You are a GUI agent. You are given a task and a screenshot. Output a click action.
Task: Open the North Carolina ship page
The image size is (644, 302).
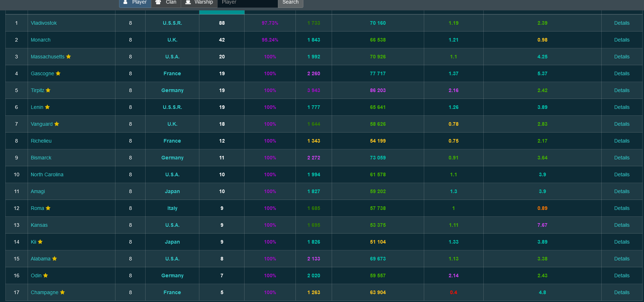coord(47,174)
